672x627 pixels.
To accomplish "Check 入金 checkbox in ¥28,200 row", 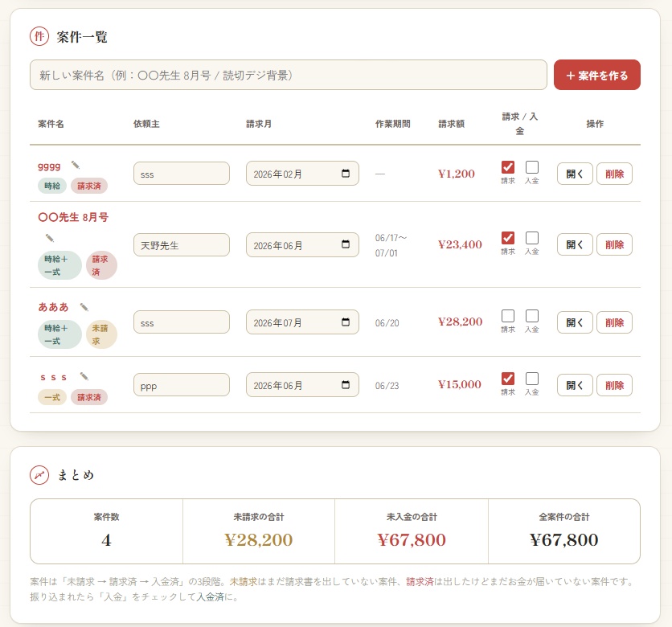I will pyautogui.click(x=532, y=316).
